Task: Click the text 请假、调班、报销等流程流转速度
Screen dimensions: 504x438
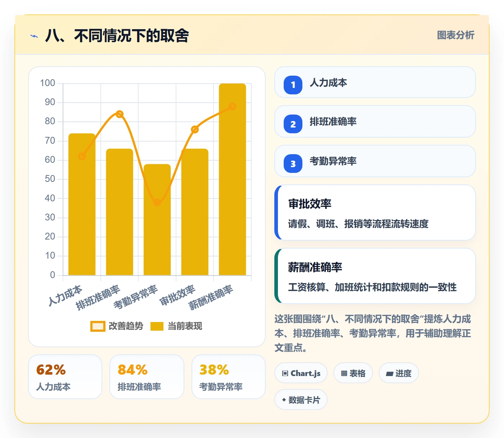Action: (x=358, y=224)
